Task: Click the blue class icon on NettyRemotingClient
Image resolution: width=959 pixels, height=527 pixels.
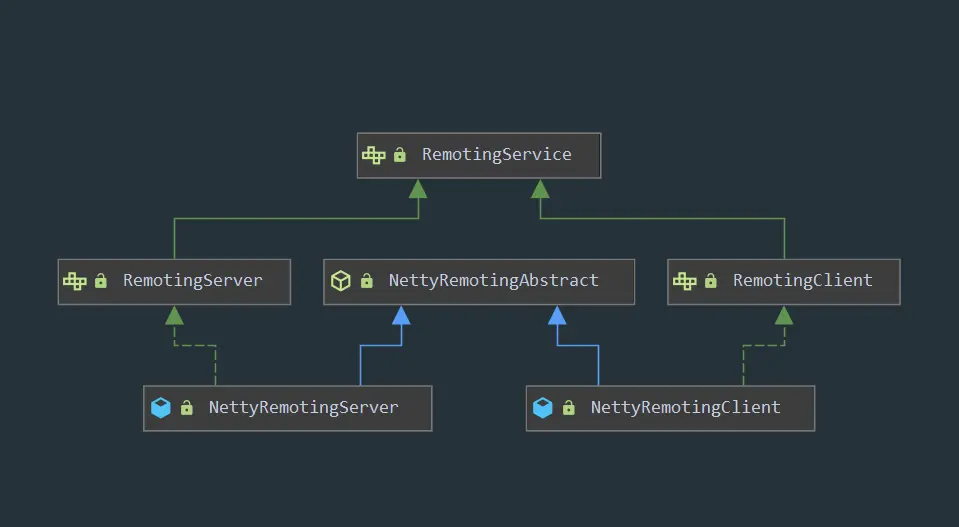Action: pyautogui.click(x=542, y=408)
